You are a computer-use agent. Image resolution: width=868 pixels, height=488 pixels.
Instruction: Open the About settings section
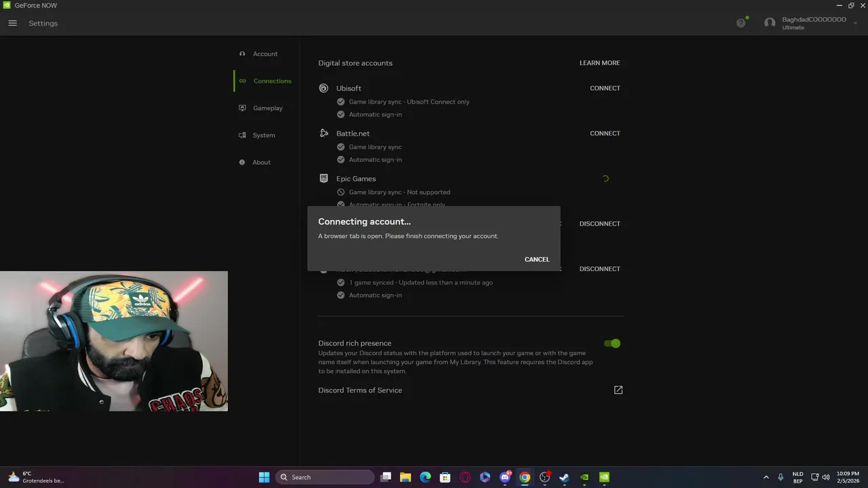[261, 162]
